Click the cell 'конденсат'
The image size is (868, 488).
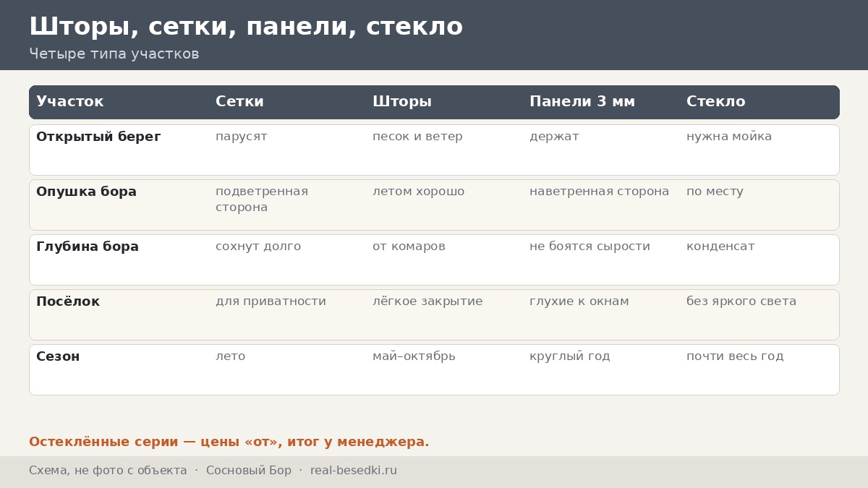[x=720, y=247]
